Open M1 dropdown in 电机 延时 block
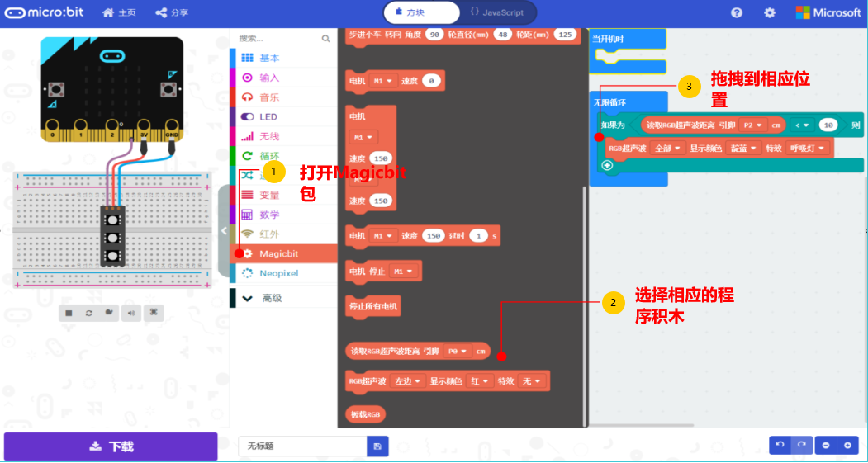Image resolution: width=868 pixels, height=463 pixels. (384, 236)
